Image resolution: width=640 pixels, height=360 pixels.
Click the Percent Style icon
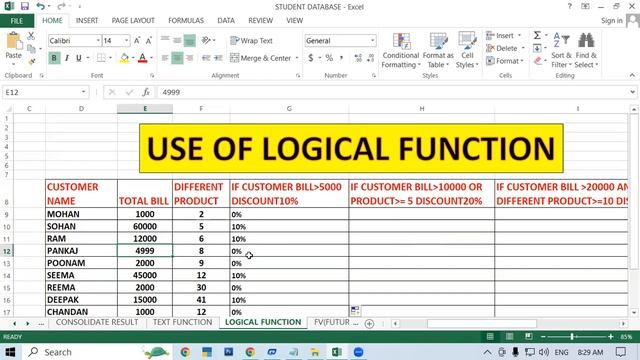329,58
